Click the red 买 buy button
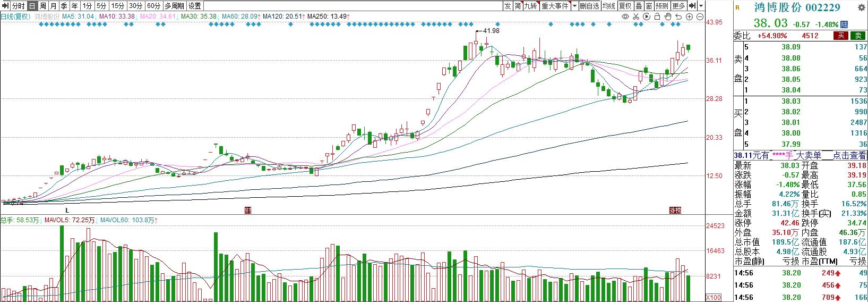Screen dimensions: 868x302 coord(840,36)
